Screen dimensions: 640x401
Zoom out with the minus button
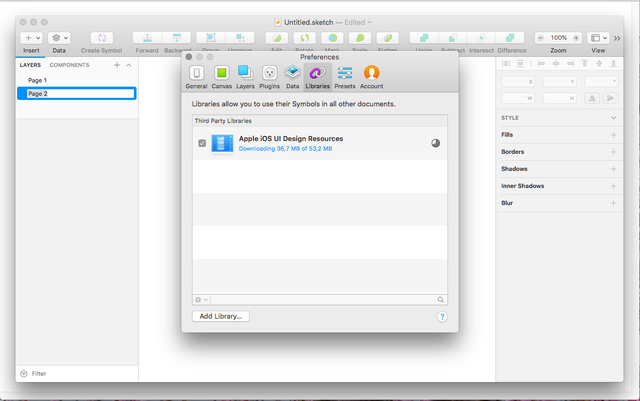(x=540, y=38)
